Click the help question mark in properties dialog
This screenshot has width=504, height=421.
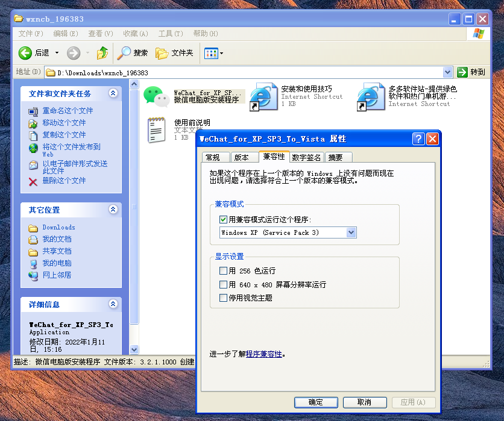418,139
